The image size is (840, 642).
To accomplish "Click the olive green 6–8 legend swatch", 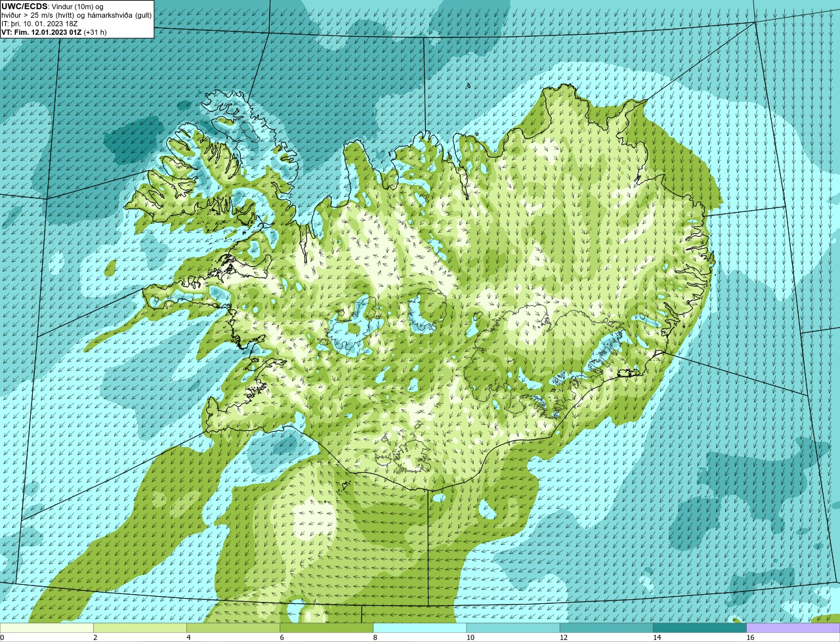I will [x=327, y=628].
